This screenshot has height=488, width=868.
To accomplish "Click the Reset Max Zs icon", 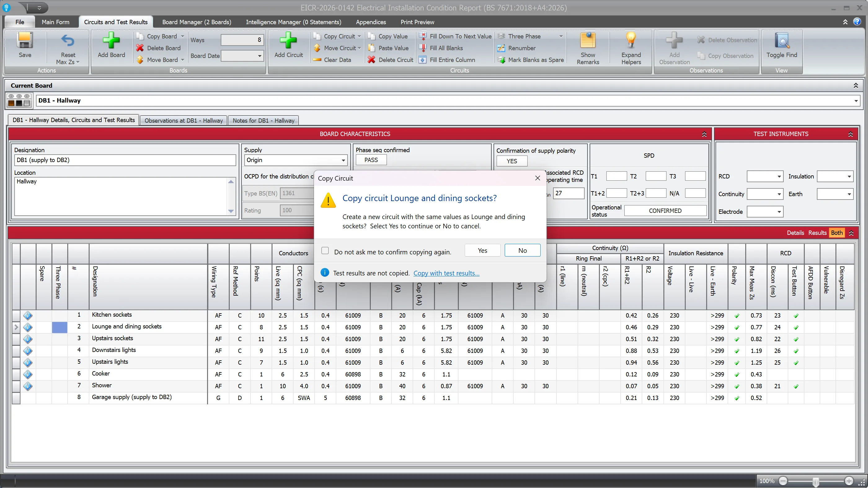I will click(x=67, y=41).
